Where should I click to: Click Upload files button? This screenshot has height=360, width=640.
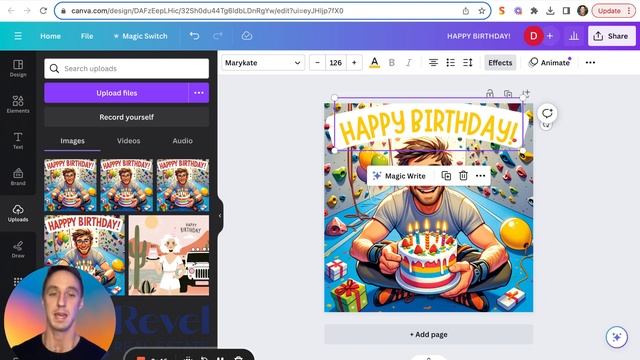pyautogui.click(x=116, y=93)
